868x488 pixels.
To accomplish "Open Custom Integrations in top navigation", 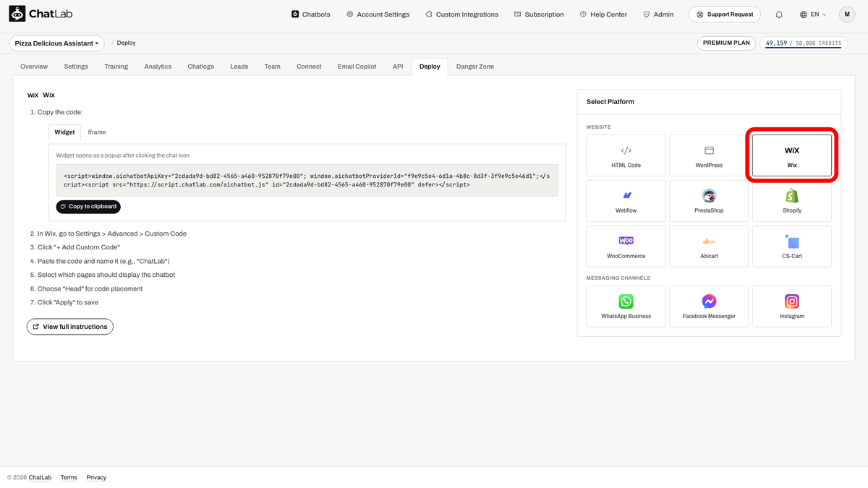I will coord(461,14).
